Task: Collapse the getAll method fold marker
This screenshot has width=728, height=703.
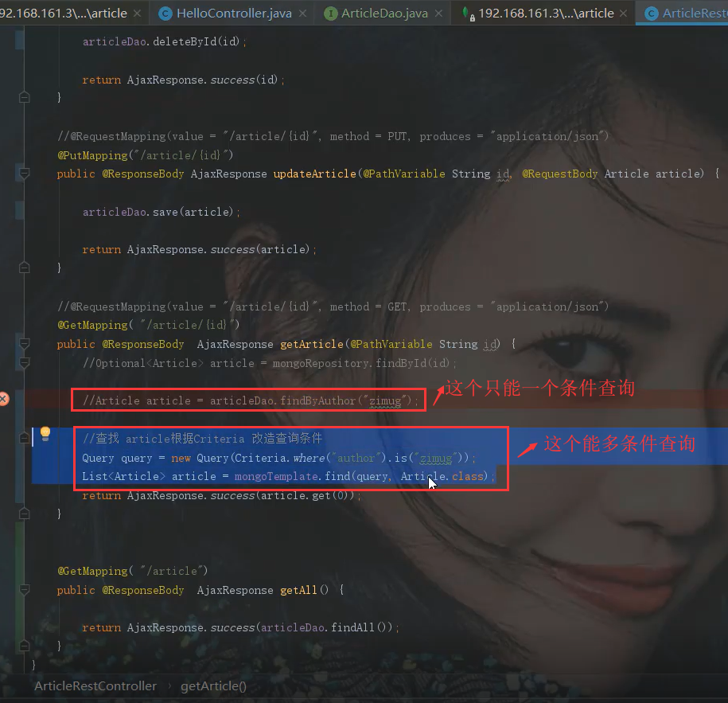Action: pyautogui.click(x=24, y=590)
